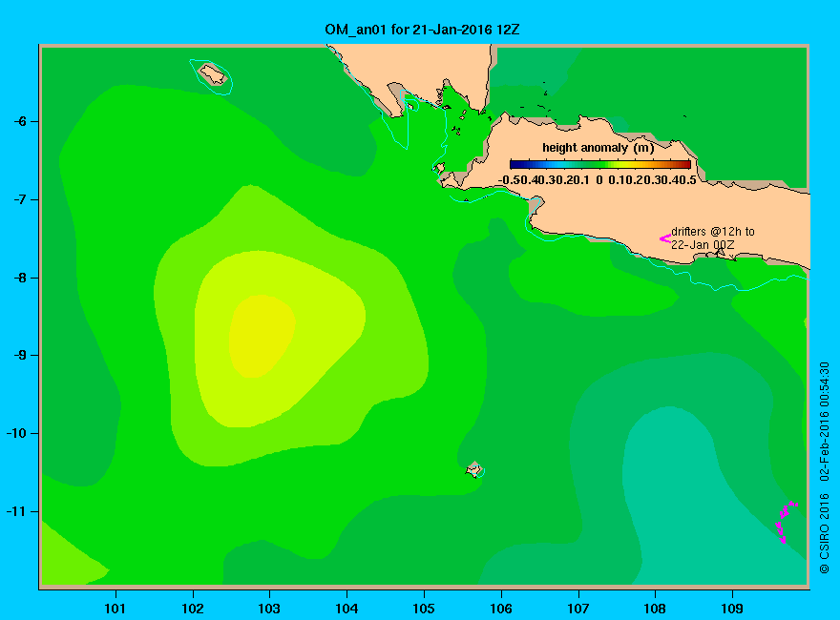Image resolution: width=840 pixels, height=620 pixels.
Task: Click the magenta drifter track near 109.7E
Action: pos(785,521)
